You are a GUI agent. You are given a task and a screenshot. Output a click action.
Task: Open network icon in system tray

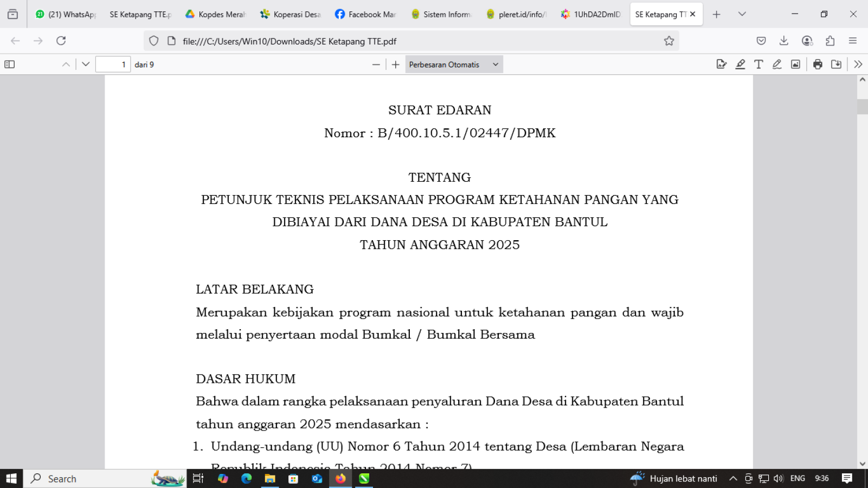pos(763,479)
